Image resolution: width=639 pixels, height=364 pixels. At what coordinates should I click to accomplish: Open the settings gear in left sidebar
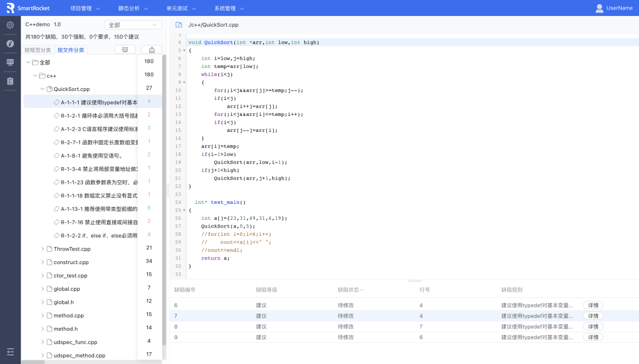[10, 25]
